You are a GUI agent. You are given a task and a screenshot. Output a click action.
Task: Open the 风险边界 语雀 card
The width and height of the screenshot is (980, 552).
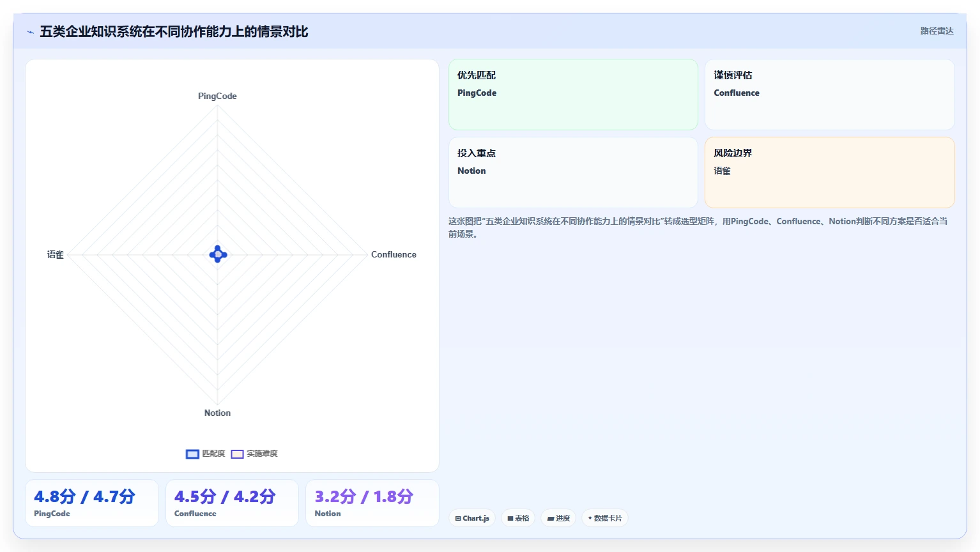pos(829,172)
